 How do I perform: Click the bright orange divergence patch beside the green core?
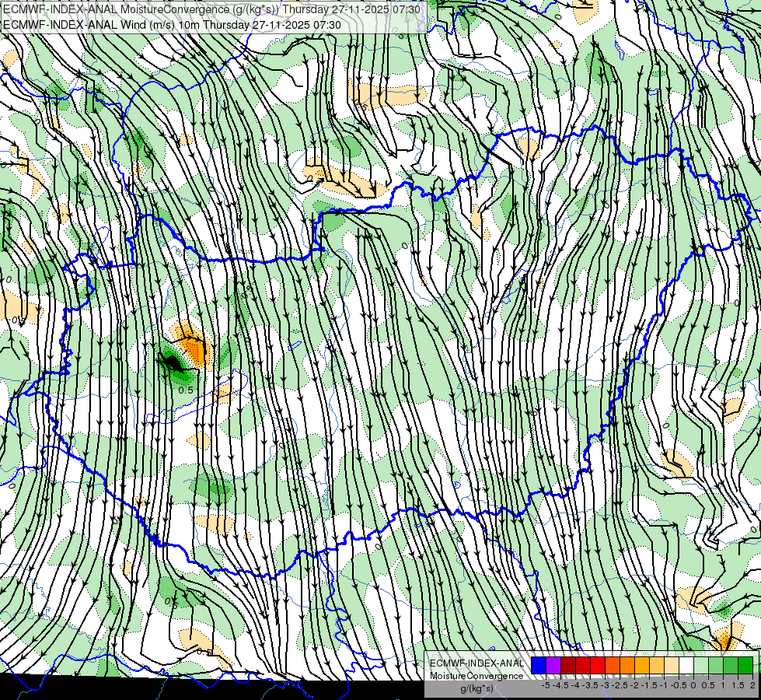point(193,348)
